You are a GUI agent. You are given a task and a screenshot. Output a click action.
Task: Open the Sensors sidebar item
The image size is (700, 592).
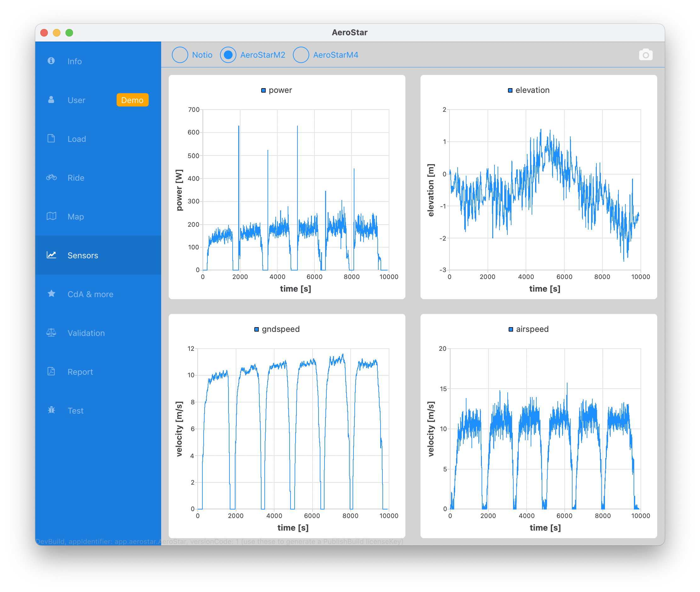83,255
